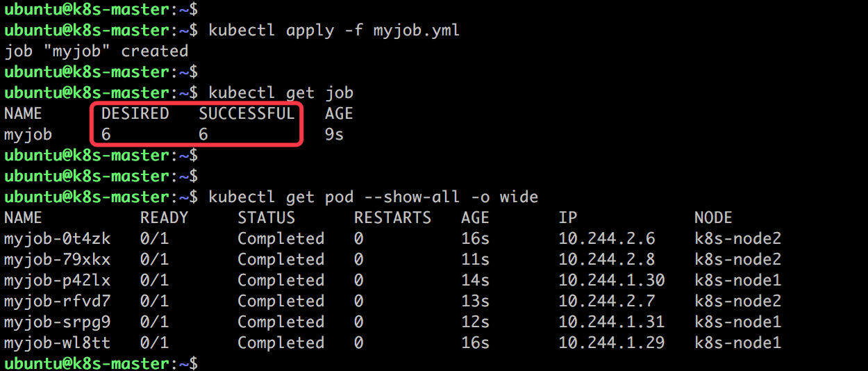868x371 pixels.
Task: Click the DESIRED column header
Action: 135,113
